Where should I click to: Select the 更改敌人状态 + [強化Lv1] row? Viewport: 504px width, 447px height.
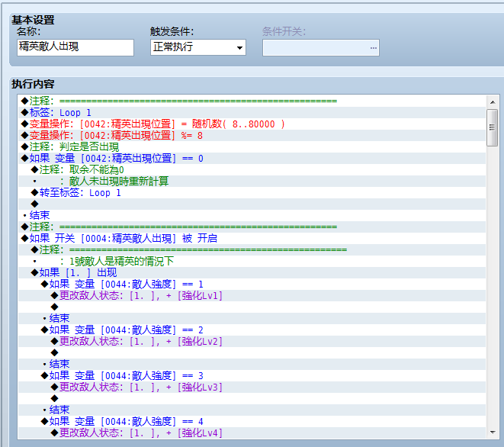(x=252, y=295)
